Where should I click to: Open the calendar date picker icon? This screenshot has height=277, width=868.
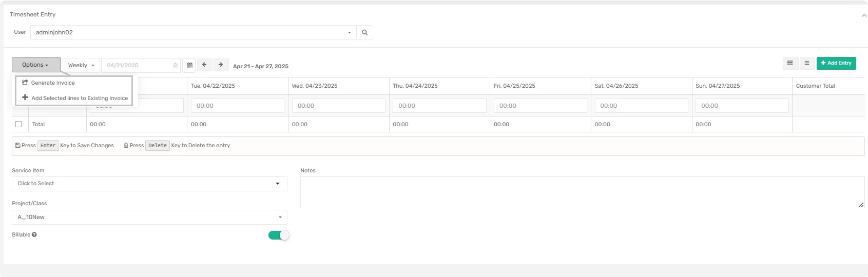[x=189, y=65]
